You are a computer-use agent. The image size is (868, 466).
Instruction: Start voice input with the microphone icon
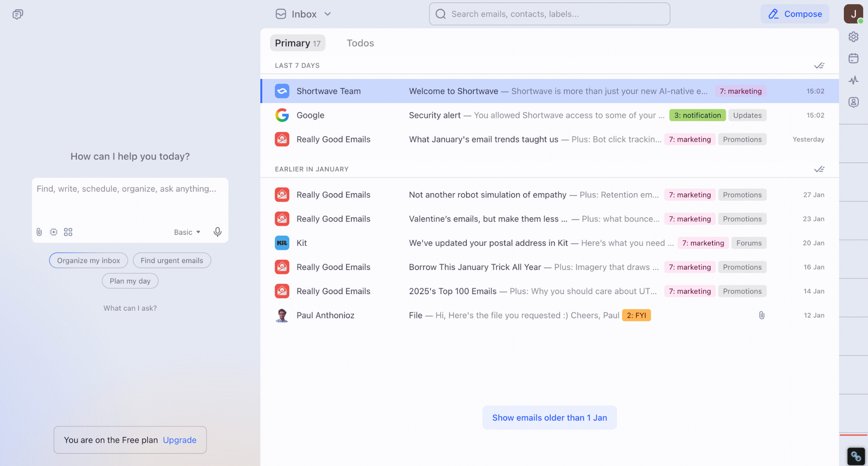218,232
